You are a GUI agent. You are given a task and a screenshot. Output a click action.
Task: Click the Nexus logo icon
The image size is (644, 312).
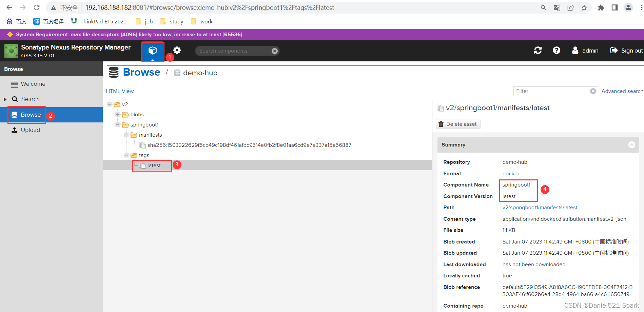point(11,51)
